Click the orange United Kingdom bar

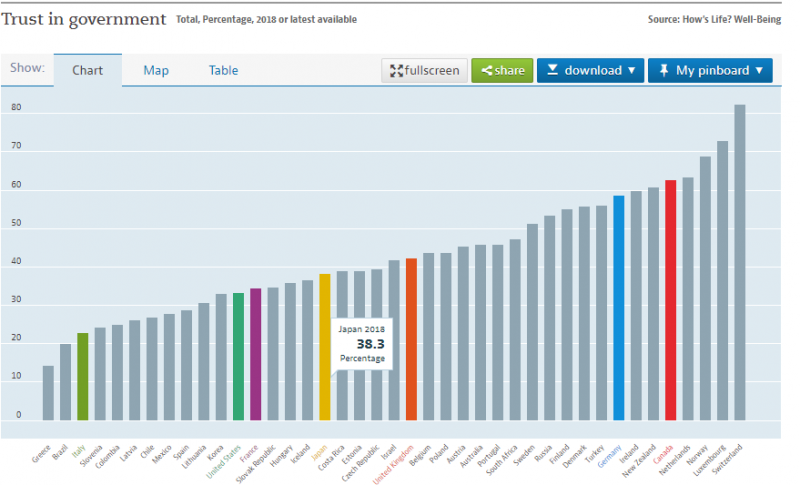click(x=411, y=340)
